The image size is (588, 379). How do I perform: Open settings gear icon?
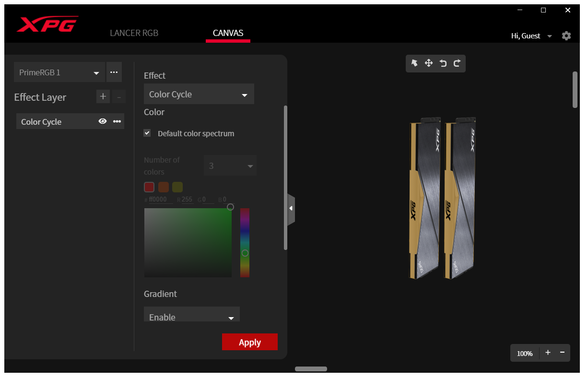pos(566,36)
